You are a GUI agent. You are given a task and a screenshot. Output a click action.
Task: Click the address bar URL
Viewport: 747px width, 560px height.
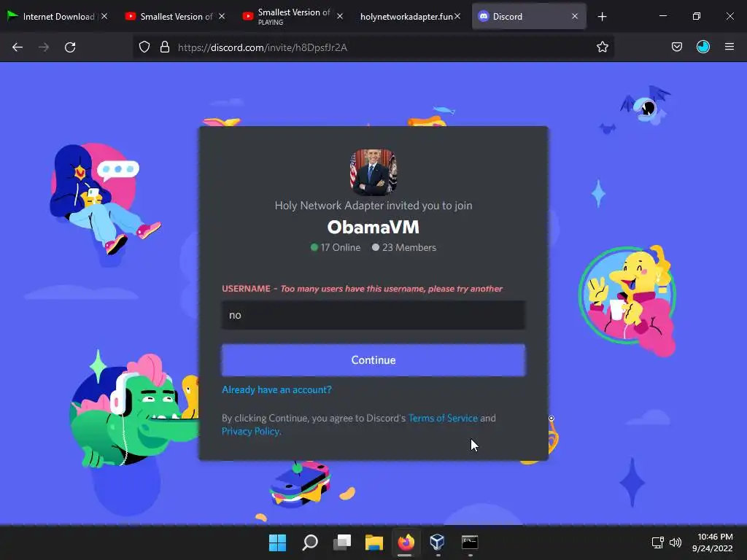coord(263,47)
